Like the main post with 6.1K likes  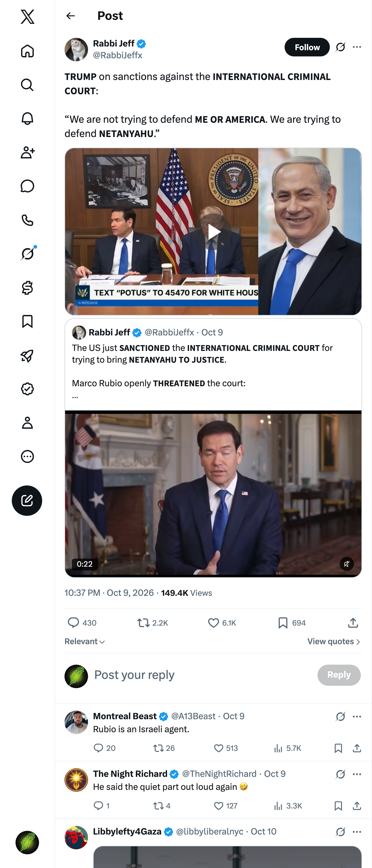(222, 623)
